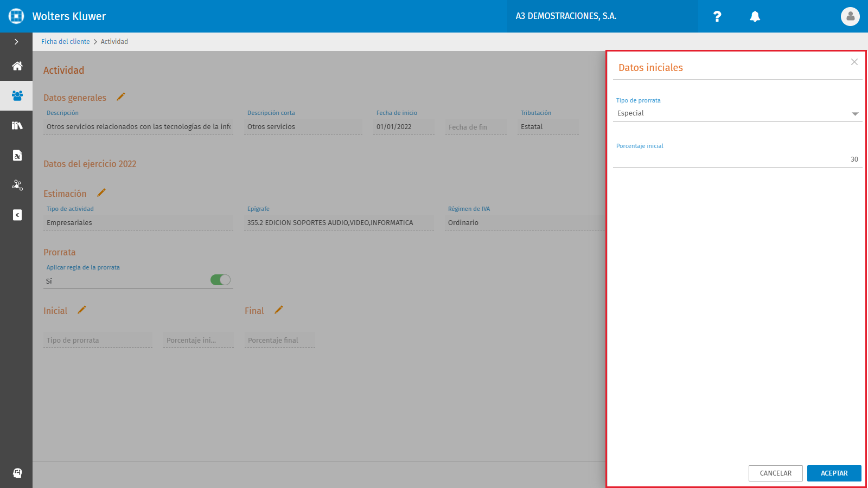868x488 pixels.
Task: Click the Porcentaje ini... field under Inicial
Action: [x=199, y=340]
